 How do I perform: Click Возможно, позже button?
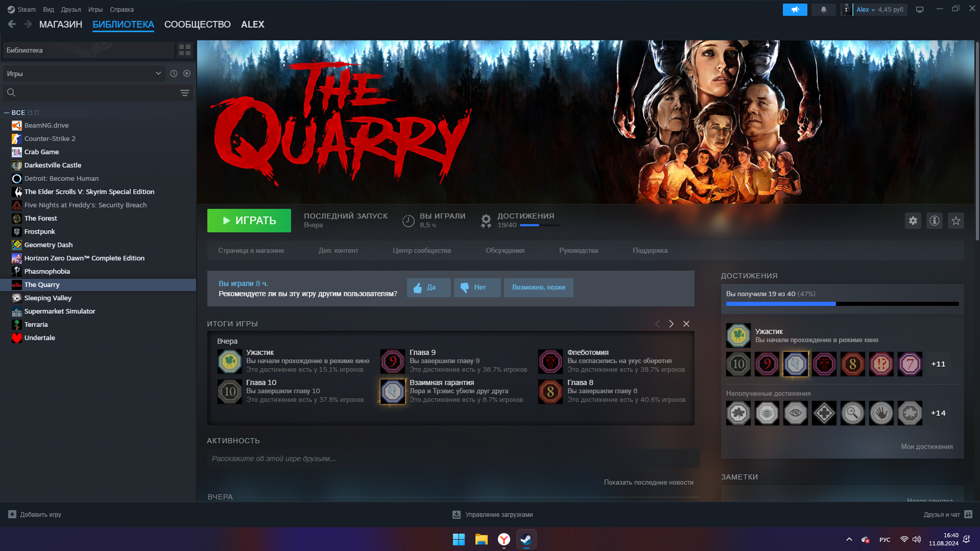[538, 288]
